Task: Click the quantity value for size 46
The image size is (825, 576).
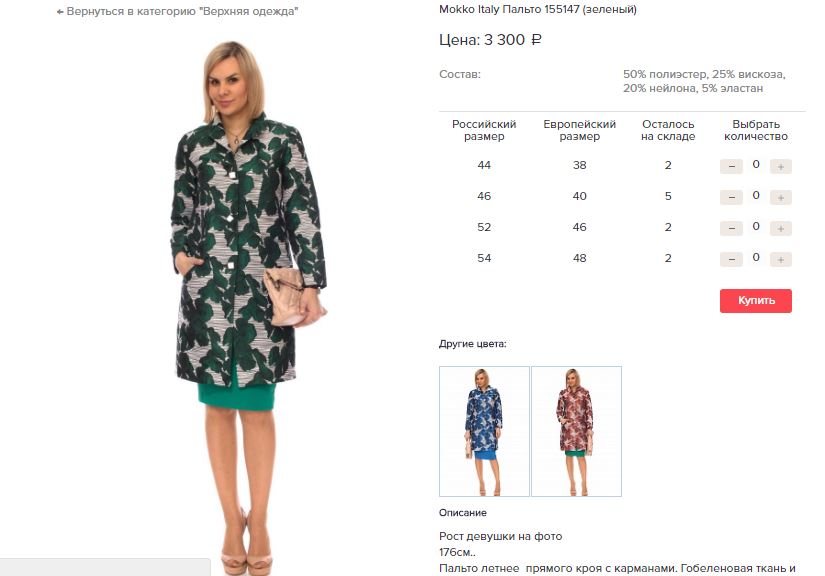Action: 756,195
